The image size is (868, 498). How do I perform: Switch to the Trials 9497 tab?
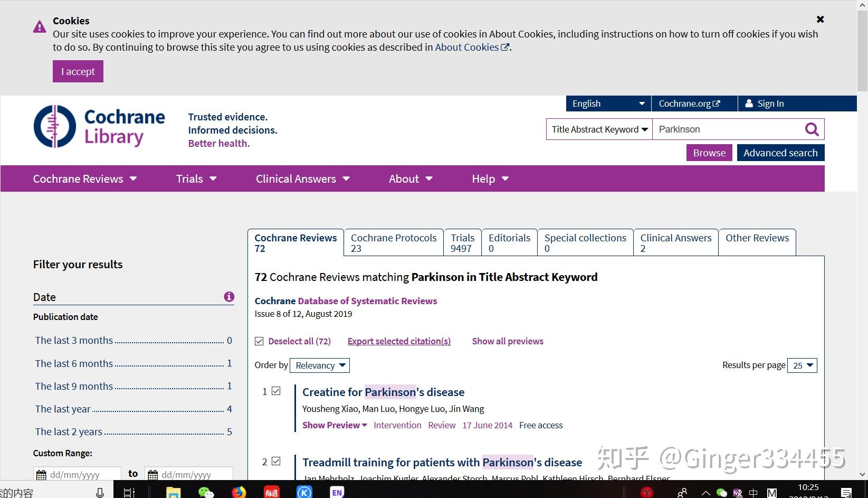click(x=462, y=242)
